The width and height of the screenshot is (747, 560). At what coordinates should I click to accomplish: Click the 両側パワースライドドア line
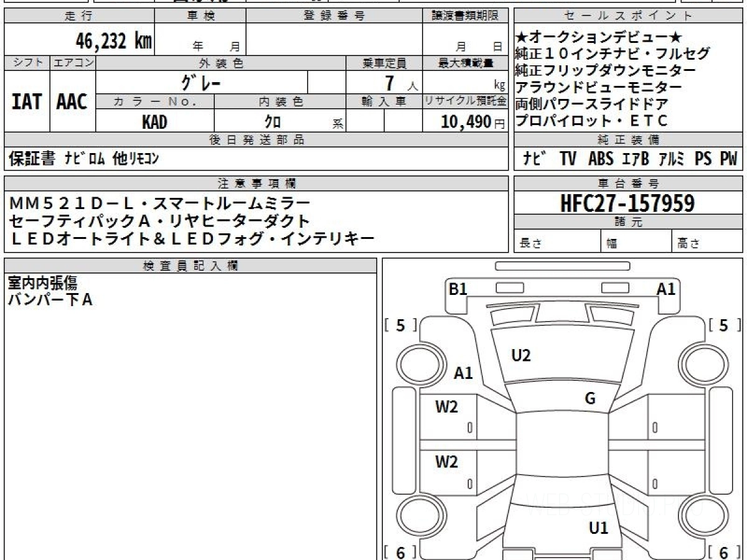[591, 105]
